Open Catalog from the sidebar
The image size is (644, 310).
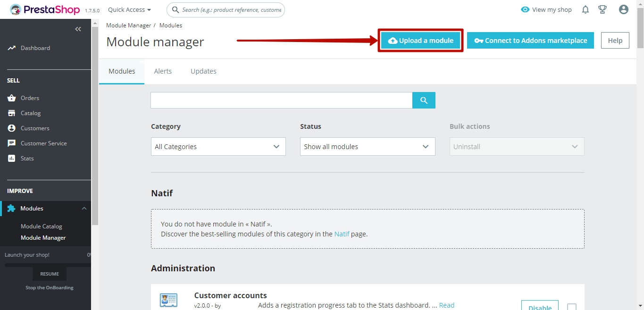tap(31, 113)
